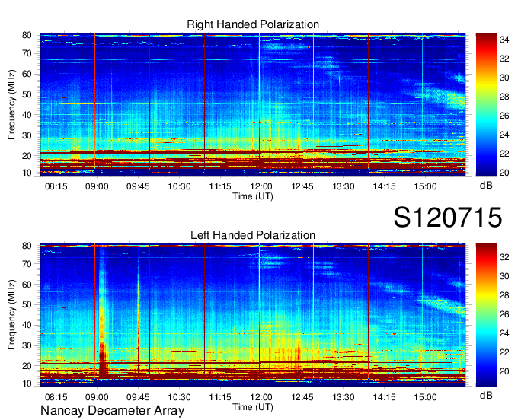Click the 26 value on Left Handed color bar
This screenshot has width=518, height=420.
[504, 314]
